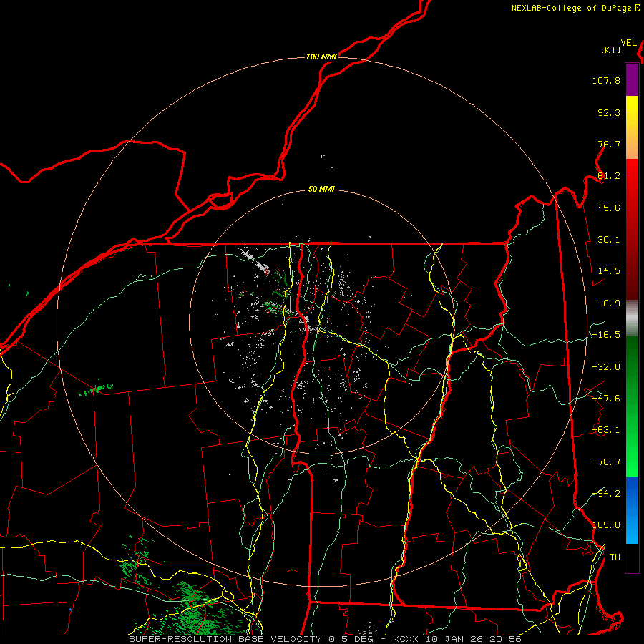Click the 61.2 scale value
Image resolution: width=644 pixels, height=644 pixels.
609,176
